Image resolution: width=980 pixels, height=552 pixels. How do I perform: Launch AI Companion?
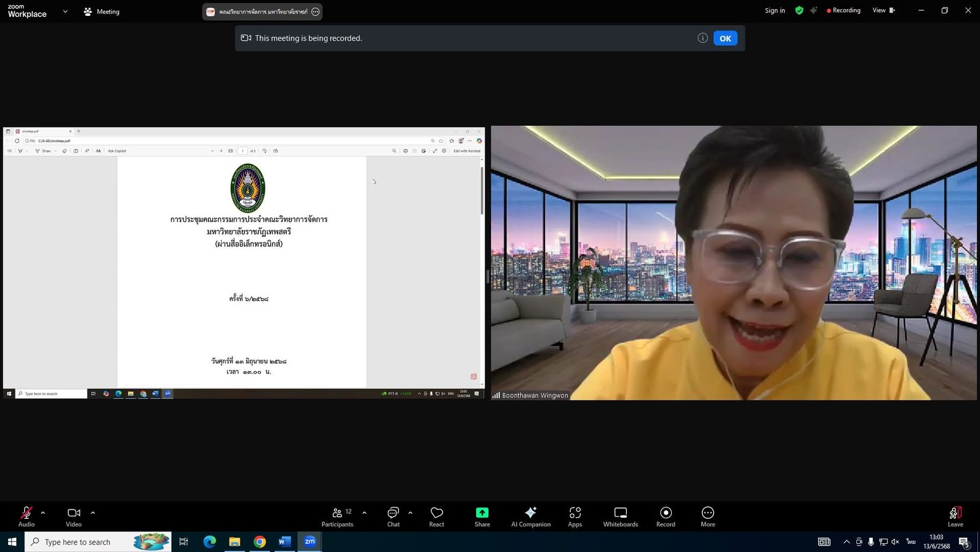pyautogui.click(x=531, y=516)
